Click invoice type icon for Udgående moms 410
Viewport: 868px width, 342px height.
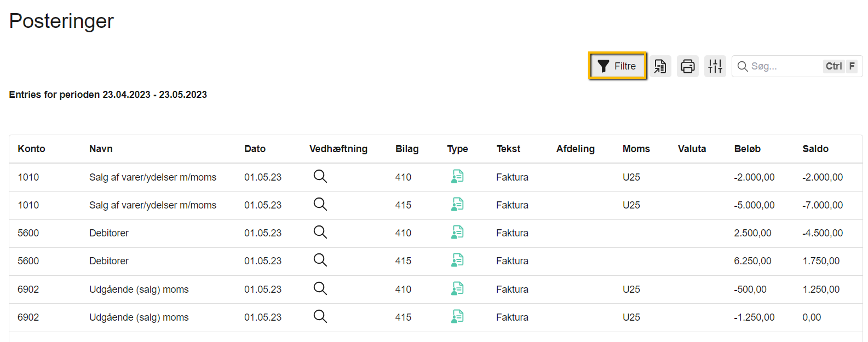(457, 288)
